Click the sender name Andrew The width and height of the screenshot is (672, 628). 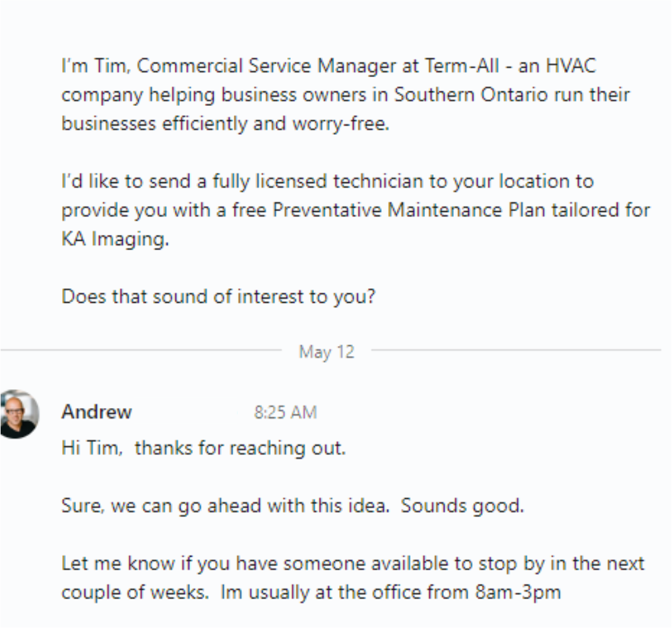(97, 412)
